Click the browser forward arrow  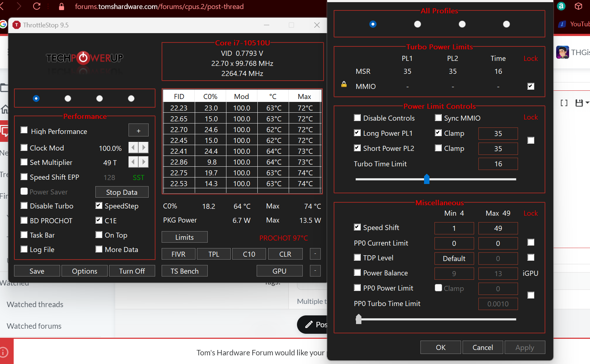(19, 6)
